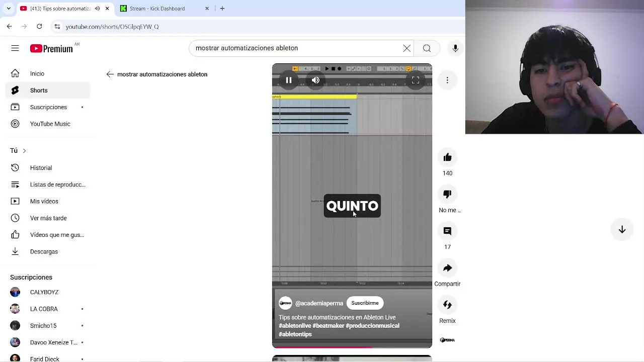Open Smicho15 channel subscription
This screenshot has height=362, width=644.
point(48,326)
